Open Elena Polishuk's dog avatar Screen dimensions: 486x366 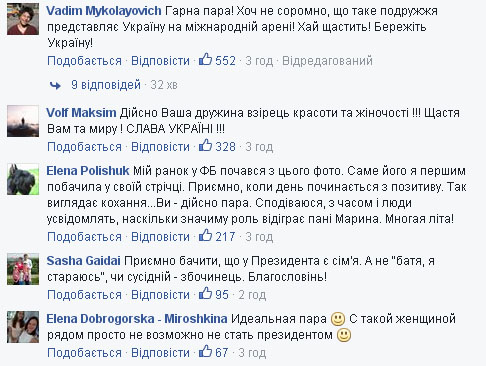click(23, 179)
